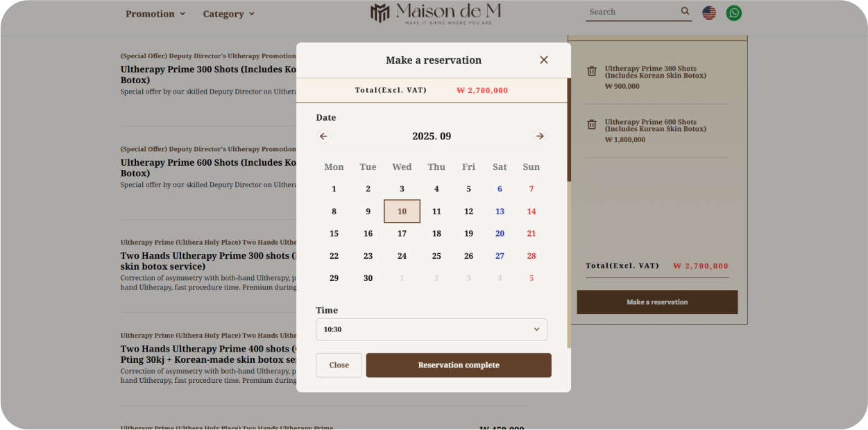Expand the Category menu

[x=228, y=14]
